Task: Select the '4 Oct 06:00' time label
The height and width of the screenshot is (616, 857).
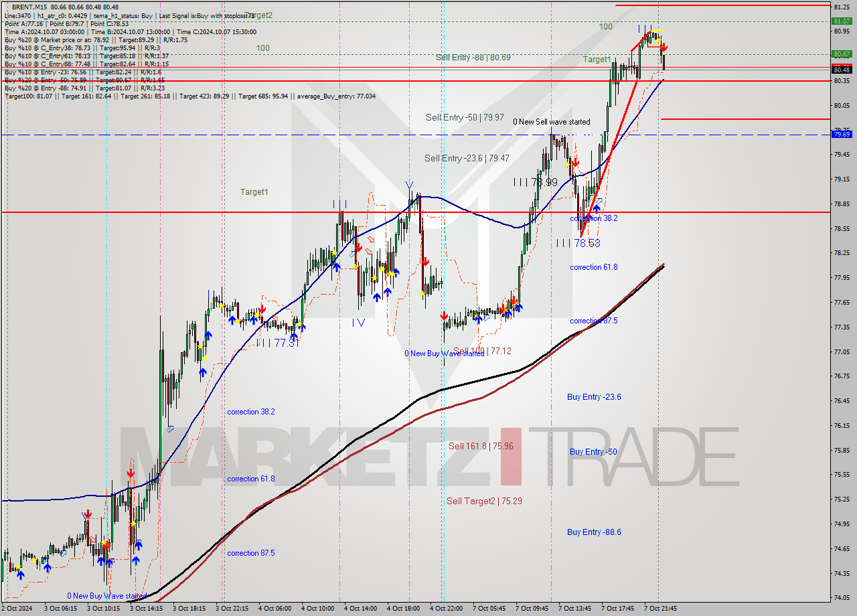Action: click(275, 609)
